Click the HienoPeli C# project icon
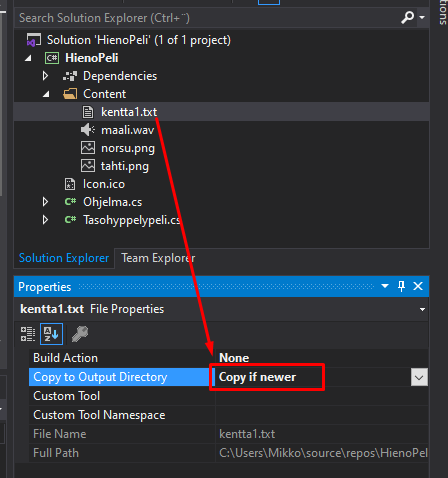 coord(52,58)
